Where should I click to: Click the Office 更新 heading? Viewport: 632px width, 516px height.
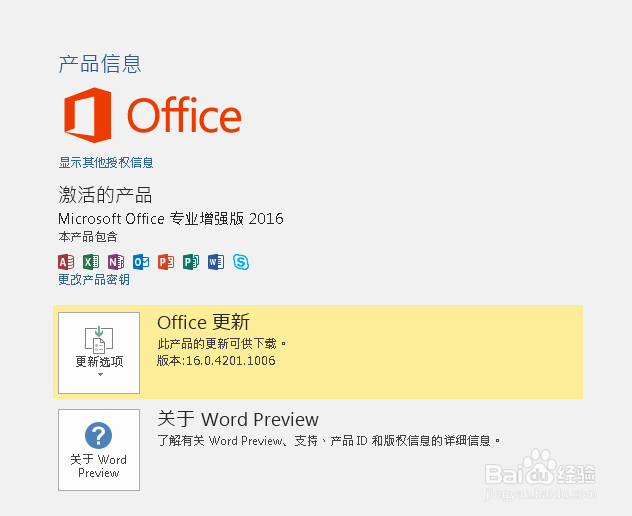[204, 322]
